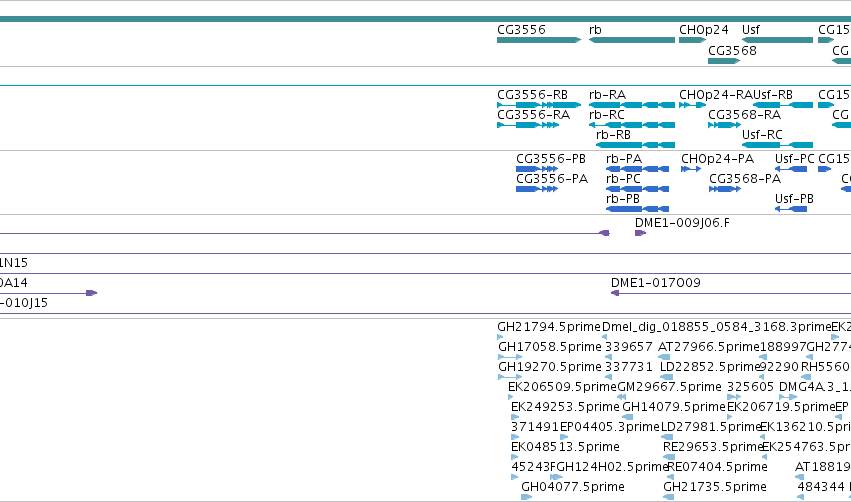
Task: Open EST RE07404.5prime
Action: point(670,477)
